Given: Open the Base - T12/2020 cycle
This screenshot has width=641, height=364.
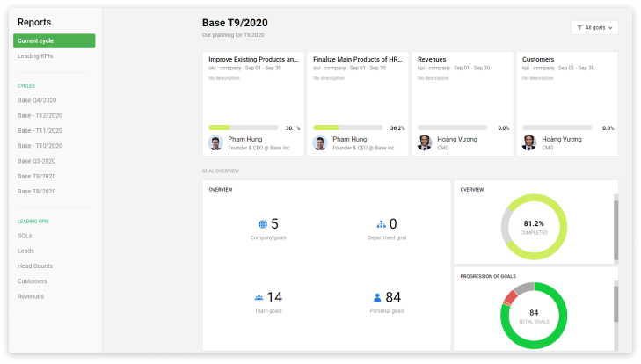Looking at the screenshot, I should [x=40, y=115].
